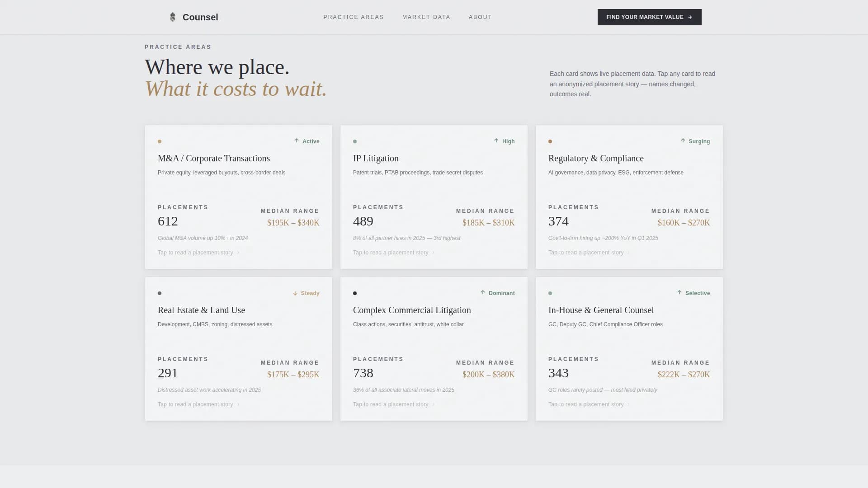868x488 pixels.
Task: Open the Real Estate & Land Use card title
Action: 201,310
